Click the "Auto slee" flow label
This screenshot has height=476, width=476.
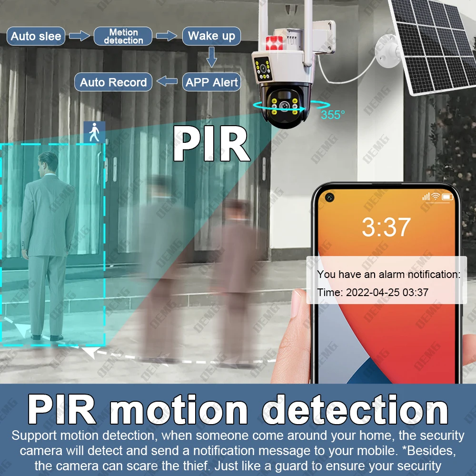(36, 36)
